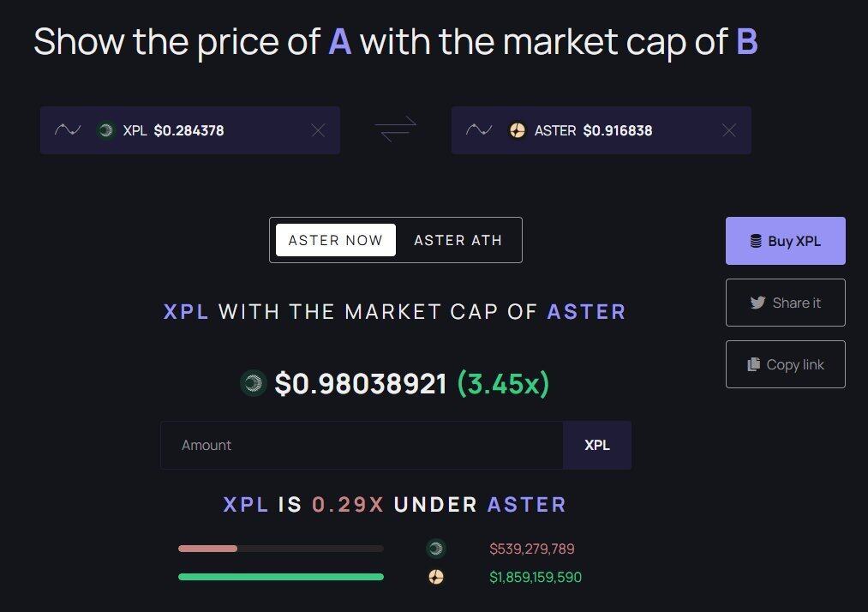Click the red XPL market cap bar

tap(207, 549)
